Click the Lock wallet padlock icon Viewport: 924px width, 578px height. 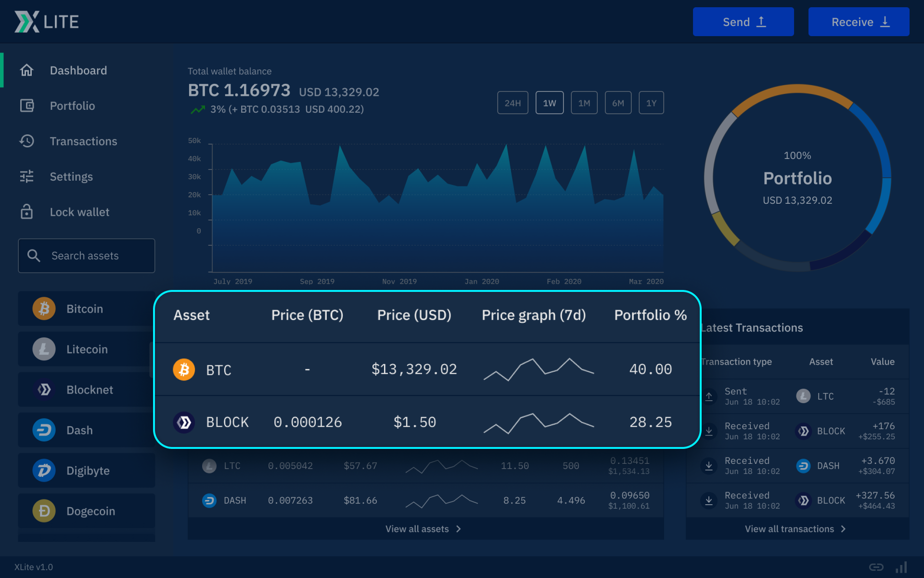(26, 212)
